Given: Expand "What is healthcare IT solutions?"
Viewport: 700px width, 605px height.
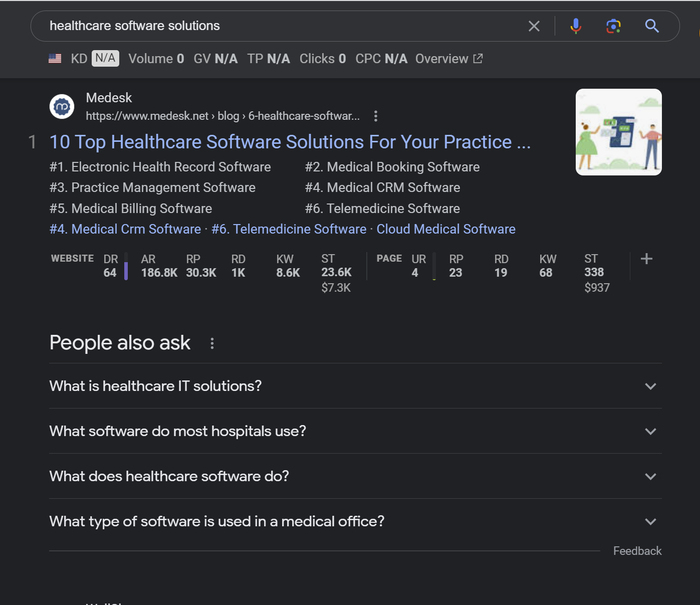Looking at the screenshot, I should [355, 386].
